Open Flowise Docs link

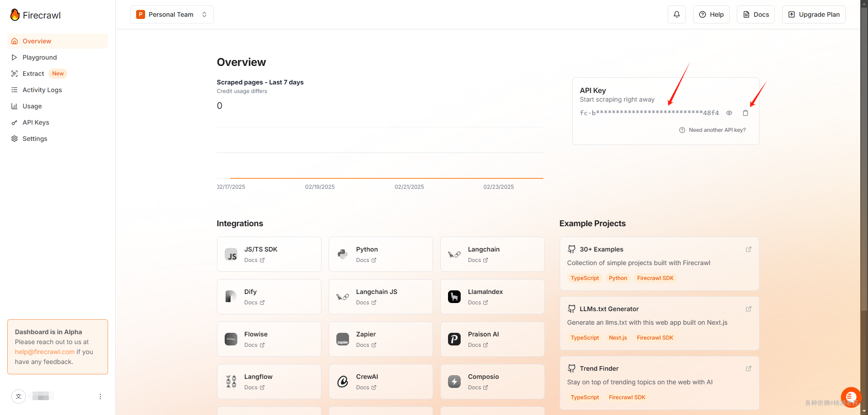pos(255,345)
